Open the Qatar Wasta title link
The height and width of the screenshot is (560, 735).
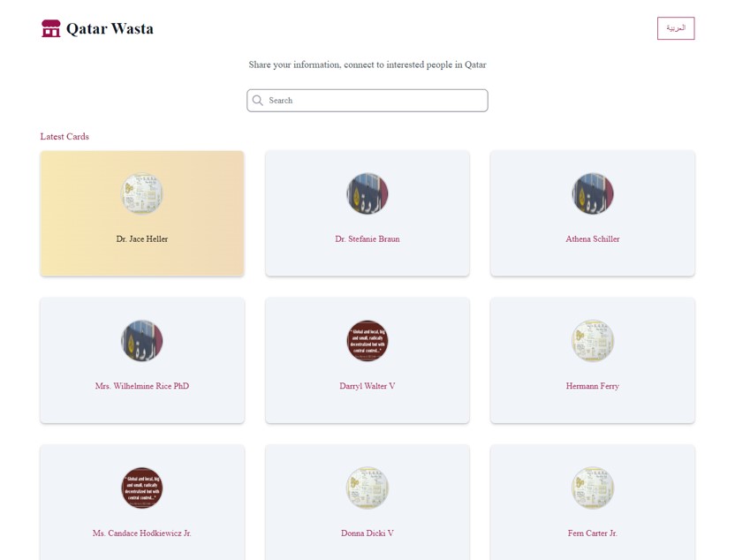click(110, 29)
